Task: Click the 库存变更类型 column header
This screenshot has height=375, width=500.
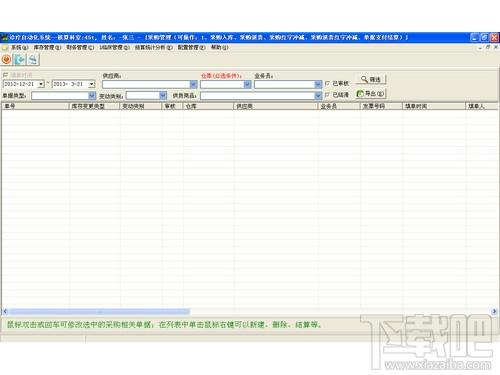Action: click(x=94, y=106)
